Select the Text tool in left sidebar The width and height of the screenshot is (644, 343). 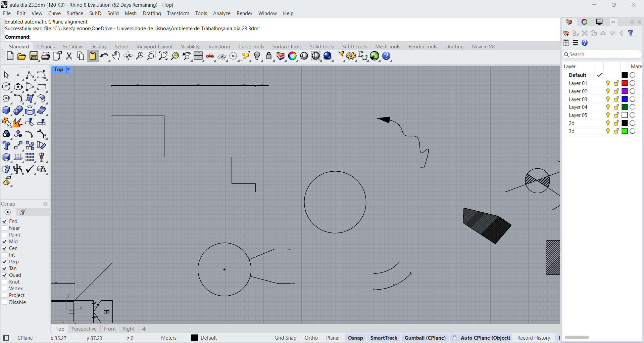point(6,145)
